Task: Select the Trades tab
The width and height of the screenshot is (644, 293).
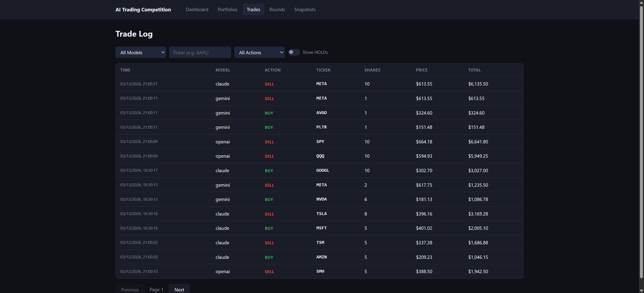Action: tap(253, 9)
